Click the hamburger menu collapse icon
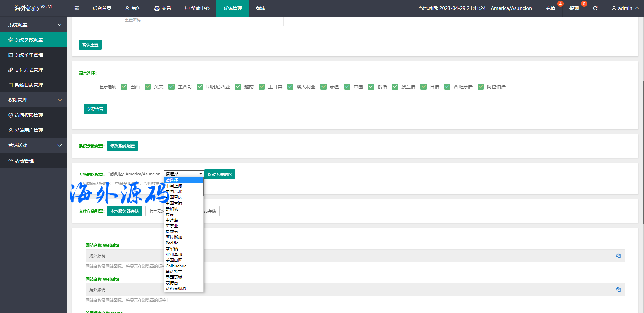 click(77, 8)
